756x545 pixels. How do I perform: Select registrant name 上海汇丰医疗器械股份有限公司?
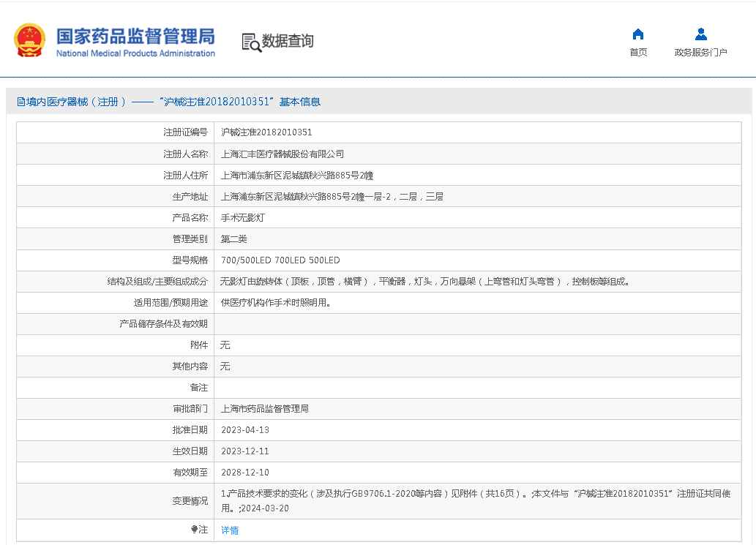click(282, 154)
